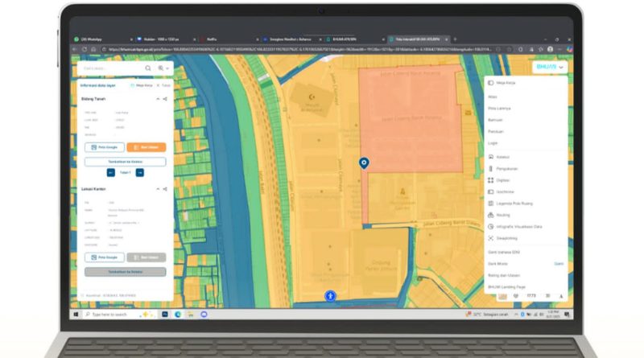The width and height of the screenshot is (644, 358).
Task: Click the orange Beri Ulasan button
Action: (146, 147)
